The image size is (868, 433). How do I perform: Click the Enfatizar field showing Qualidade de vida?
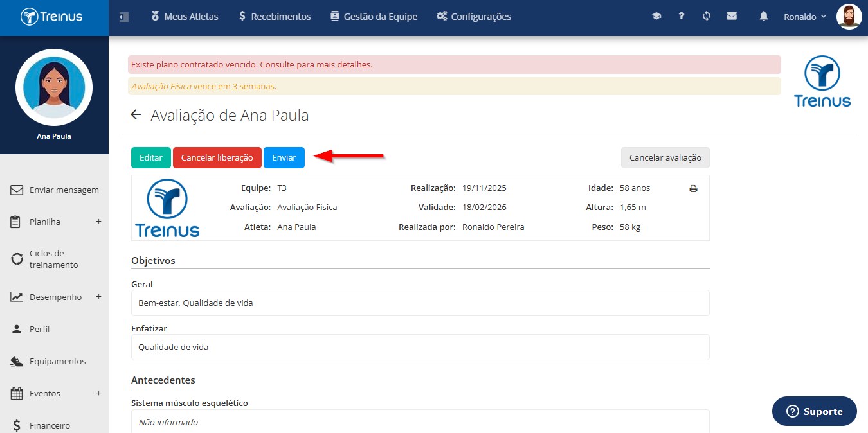(420, 347)
